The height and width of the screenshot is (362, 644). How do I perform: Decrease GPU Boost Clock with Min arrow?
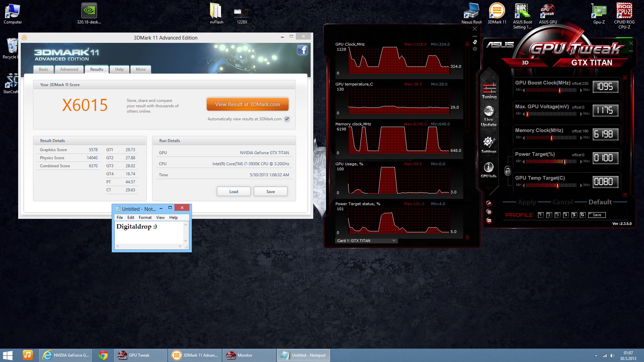(524, 90)
